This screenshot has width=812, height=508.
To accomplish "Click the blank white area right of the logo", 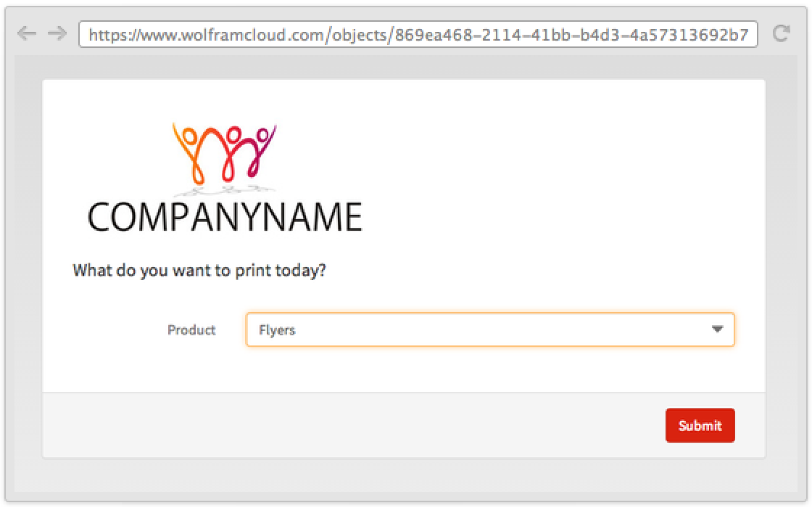I will tap(565, 174).
